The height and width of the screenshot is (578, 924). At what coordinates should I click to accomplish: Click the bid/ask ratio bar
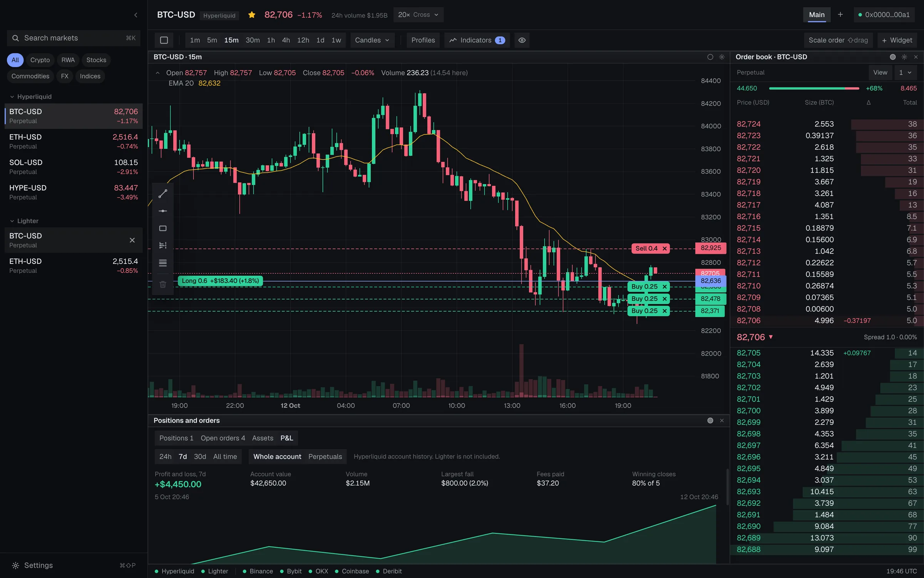[814, 88]
